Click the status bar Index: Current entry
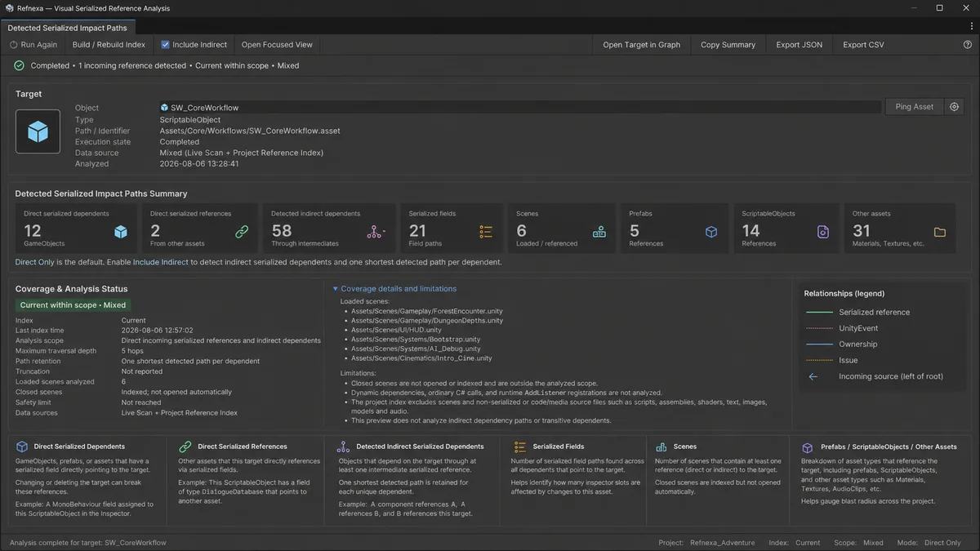Viewport: 980px width, 551px height. point(795,543)
